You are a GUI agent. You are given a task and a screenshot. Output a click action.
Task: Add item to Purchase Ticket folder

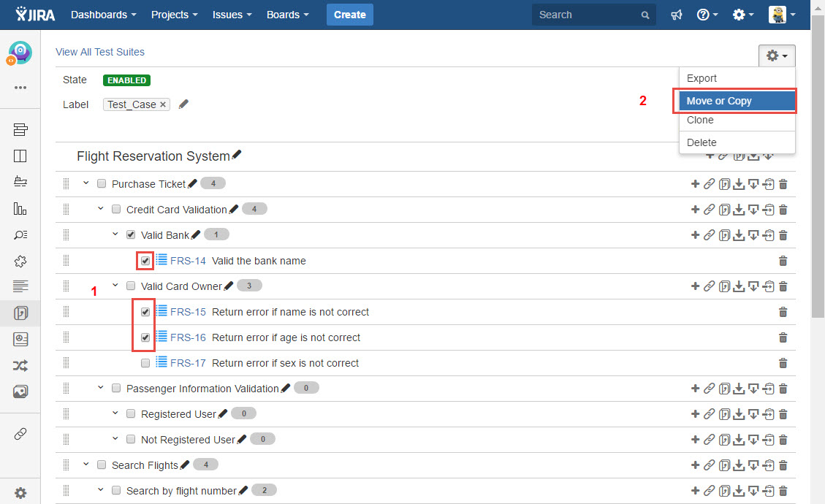point(695,183)
